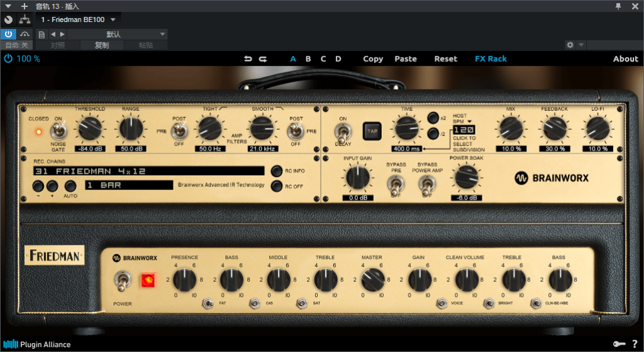This screenshot has width=644, height=352.
Task: Click the RC INFO button
Action: tap(277, 171)
